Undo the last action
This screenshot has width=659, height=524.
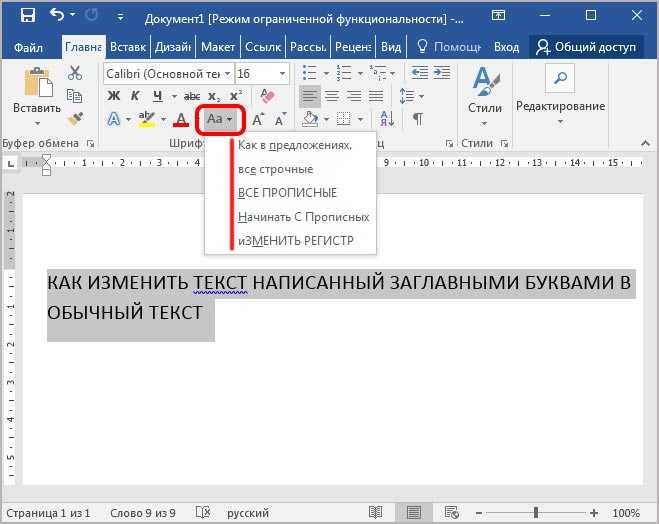[x=56, y=15]
